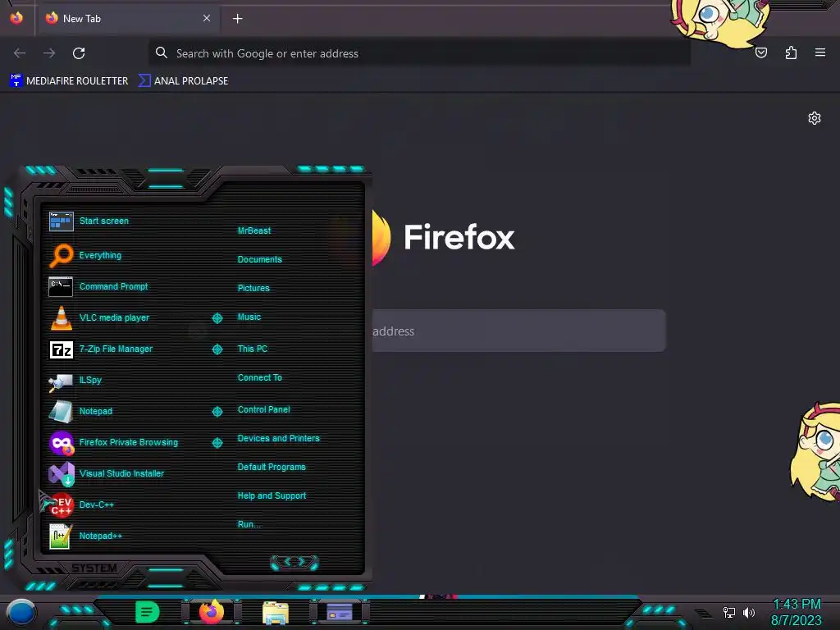Open Firefox application menu hamburger
The height and width of the screenshot is (630, 840).
coord(820,52)
